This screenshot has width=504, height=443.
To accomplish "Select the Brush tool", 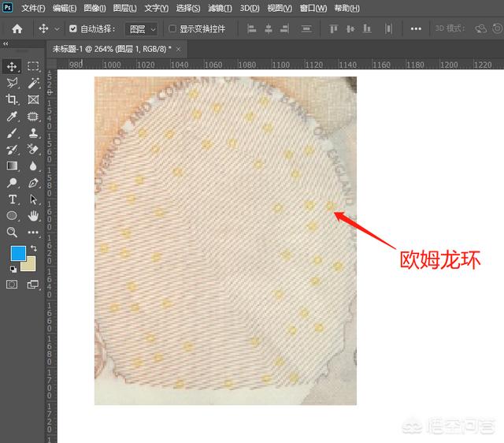I will [x=13, y=132].
